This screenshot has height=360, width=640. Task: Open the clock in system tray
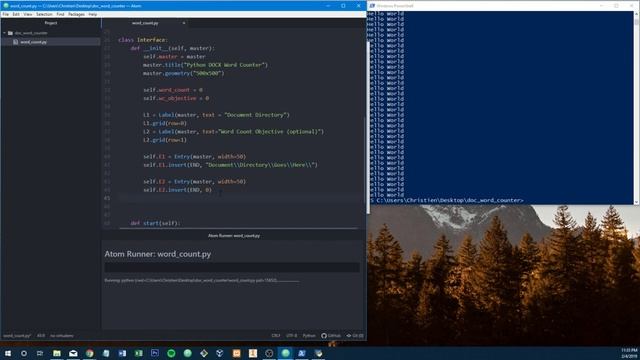coord(629,353)
